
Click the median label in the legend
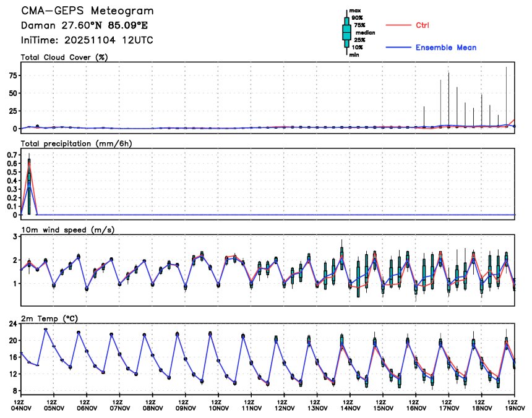coord(365,33)
